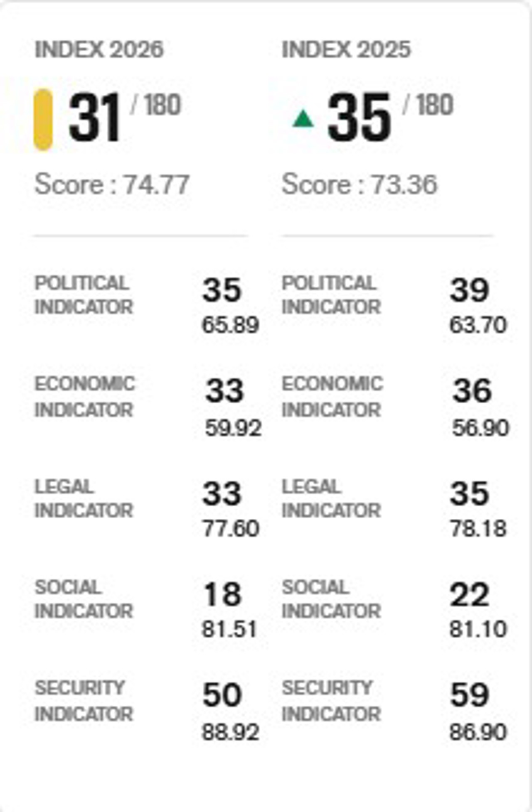The image size is (532, 812).
Task: Select the 2025 Security Indicator label
Action: click(331, 701)
